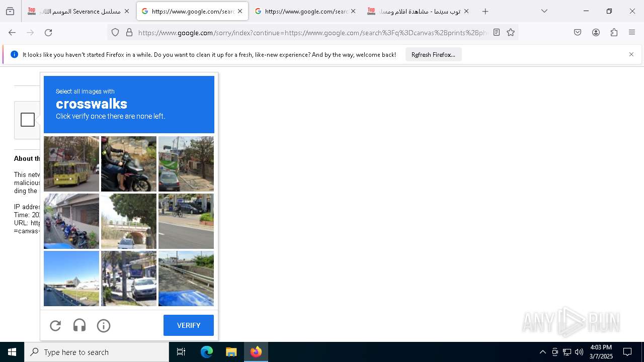Click the VERIFY button
Viewport: 644px width, 362px height.
(189, 325)
